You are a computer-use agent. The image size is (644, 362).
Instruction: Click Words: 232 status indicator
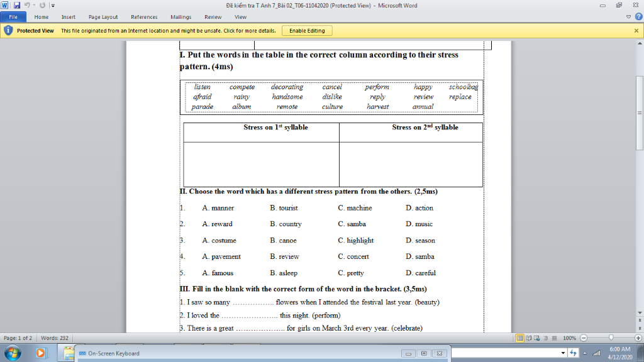pyautogui.click(x=55, y=338)
